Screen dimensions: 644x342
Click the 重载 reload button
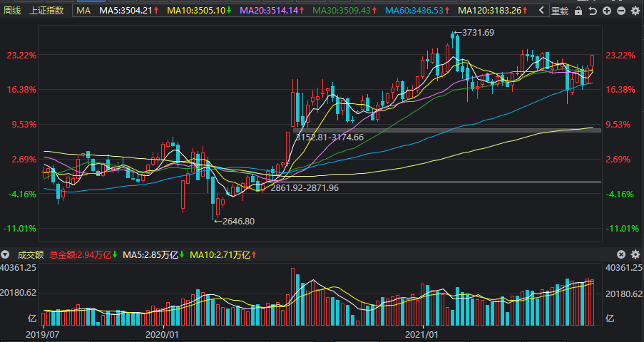559,11
